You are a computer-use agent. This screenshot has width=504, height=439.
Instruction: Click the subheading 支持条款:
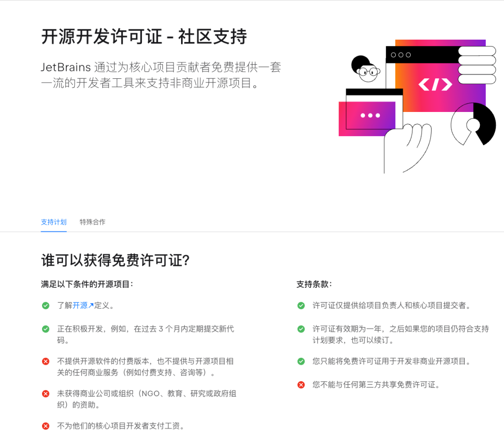tap(314, 284)
